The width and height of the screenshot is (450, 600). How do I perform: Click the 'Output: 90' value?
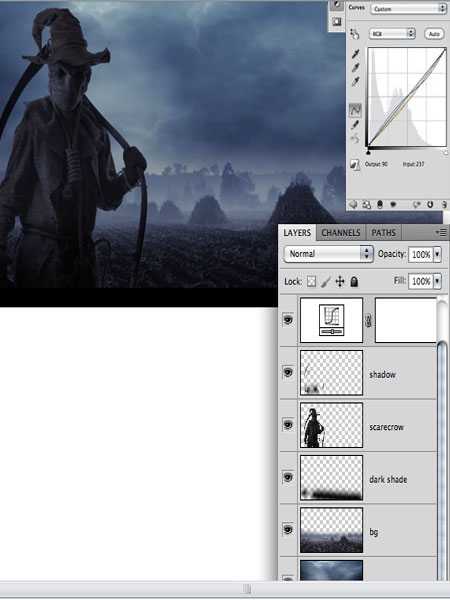pyautogui.click(x=376, y=164)
